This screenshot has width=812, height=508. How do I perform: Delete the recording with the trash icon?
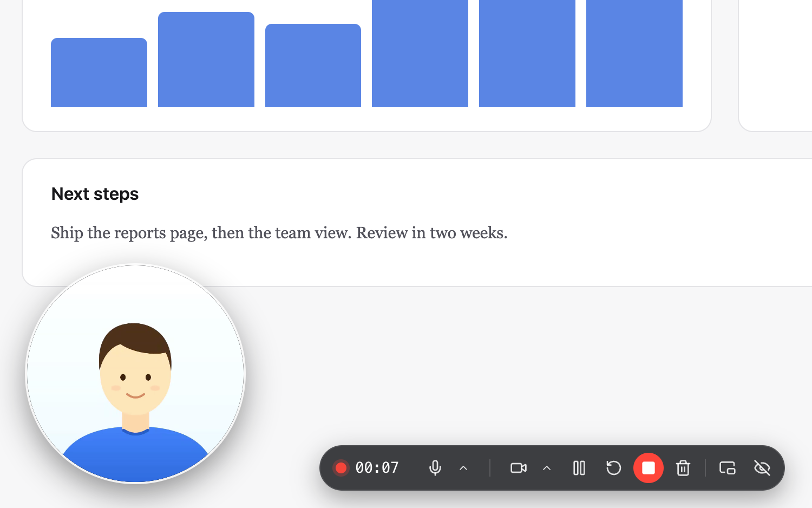click(x=683, y=468)
